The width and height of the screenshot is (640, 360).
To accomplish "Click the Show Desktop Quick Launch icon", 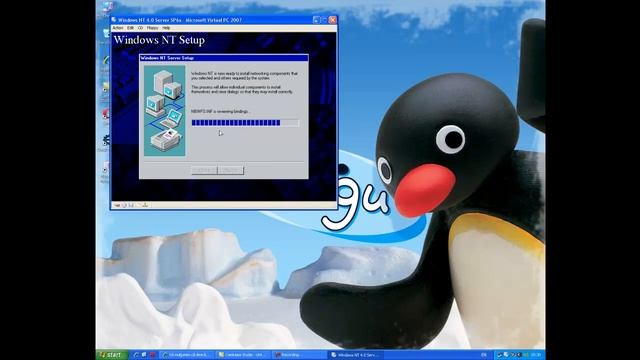I will tap(144, 355).
